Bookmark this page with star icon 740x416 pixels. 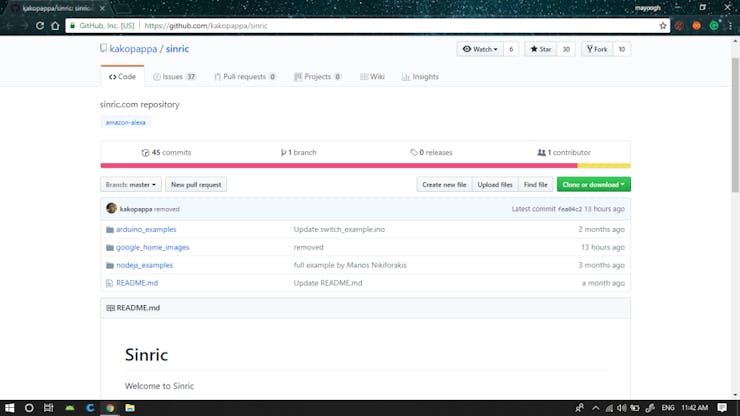663,25
